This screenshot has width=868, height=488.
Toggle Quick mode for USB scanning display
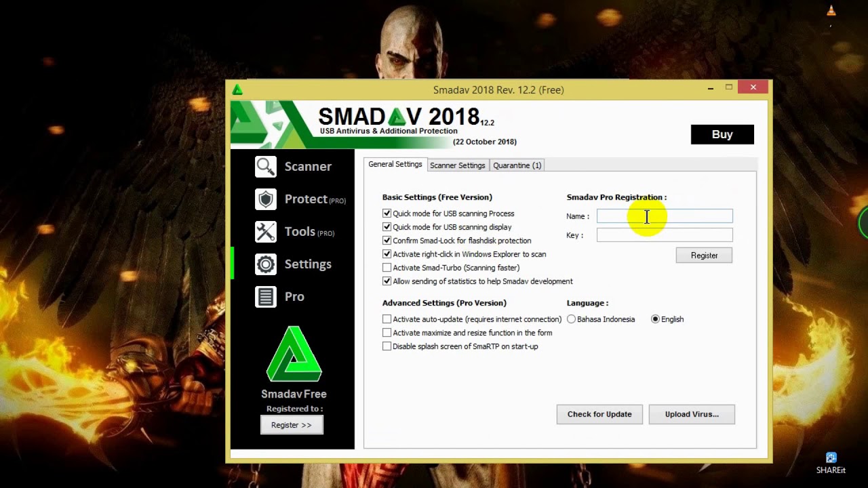tap(387, 227)
